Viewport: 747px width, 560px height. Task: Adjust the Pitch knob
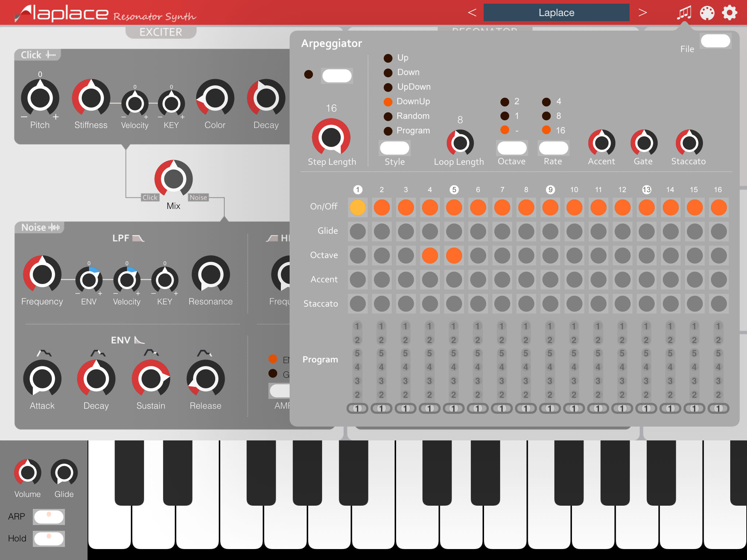point(40,98)
